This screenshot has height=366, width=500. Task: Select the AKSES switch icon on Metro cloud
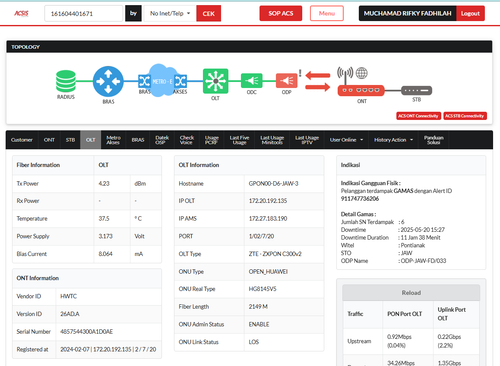180,81
